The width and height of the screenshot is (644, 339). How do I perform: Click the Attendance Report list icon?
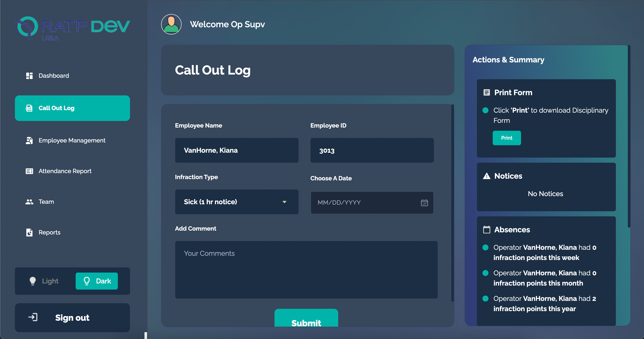point(29,171)
